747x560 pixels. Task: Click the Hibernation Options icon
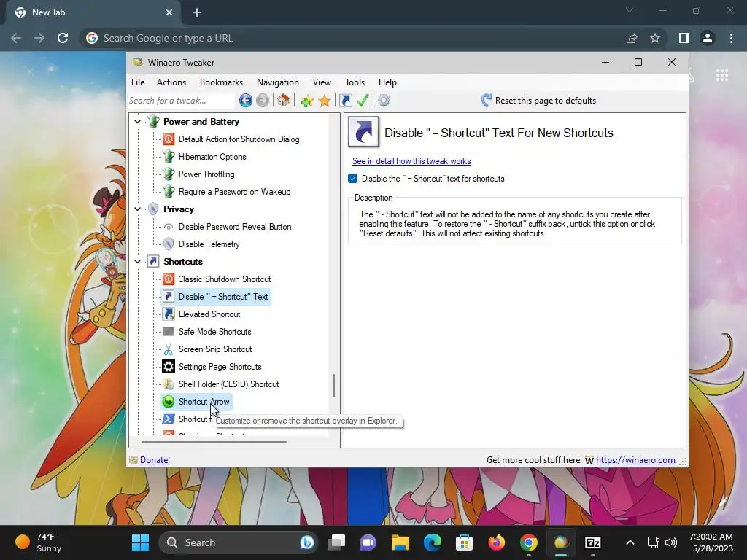169,157
